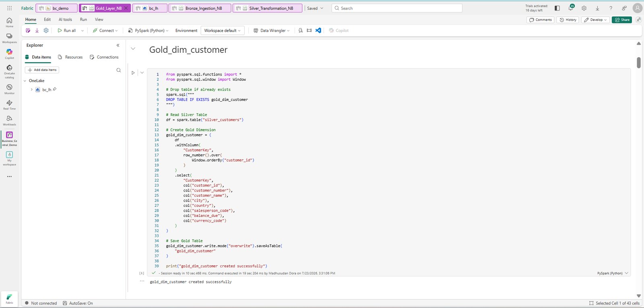
Task: Open the Develop mode dropdown
Action: coord(595,20)
